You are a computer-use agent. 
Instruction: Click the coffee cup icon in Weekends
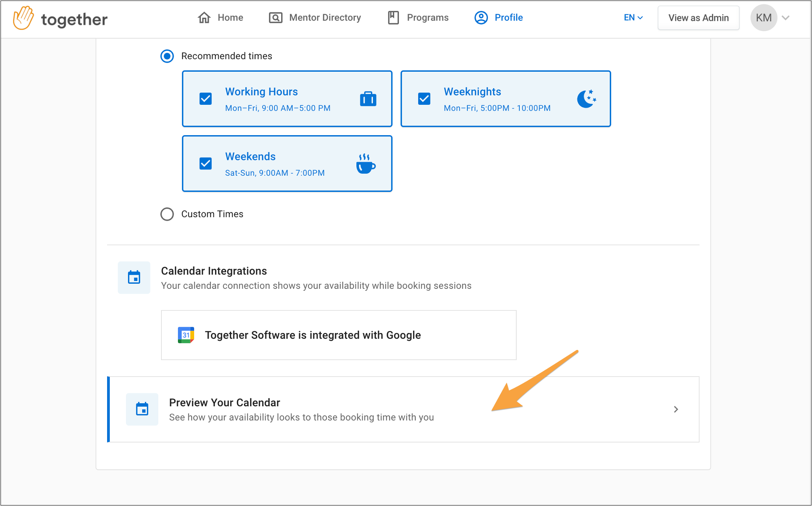click(x=366, y=164)
